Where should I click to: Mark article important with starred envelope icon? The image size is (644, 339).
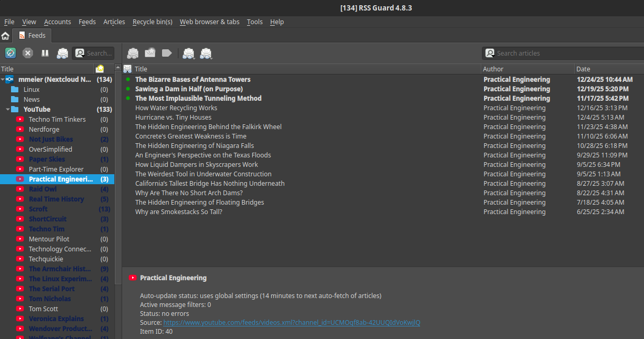pos(150,53)
